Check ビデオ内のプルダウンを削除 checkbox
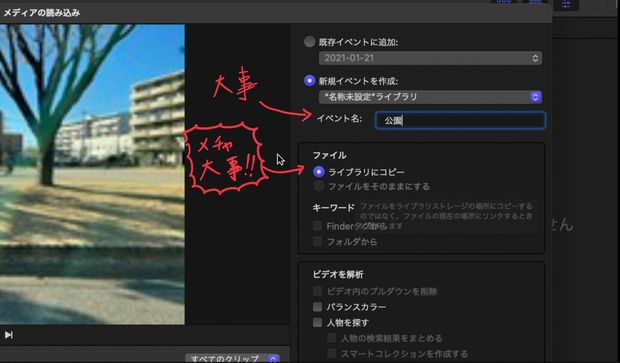 tap(317, 291)
